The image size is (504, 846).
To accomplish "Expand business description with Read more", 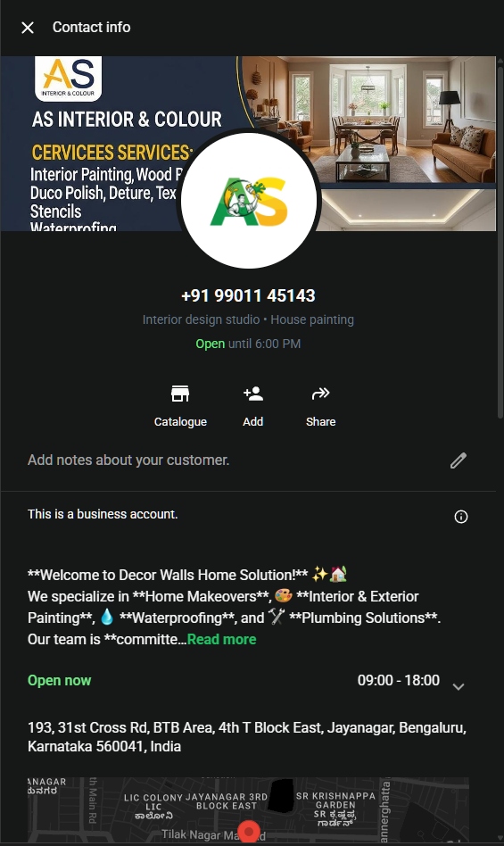I will tap(221, 639).
